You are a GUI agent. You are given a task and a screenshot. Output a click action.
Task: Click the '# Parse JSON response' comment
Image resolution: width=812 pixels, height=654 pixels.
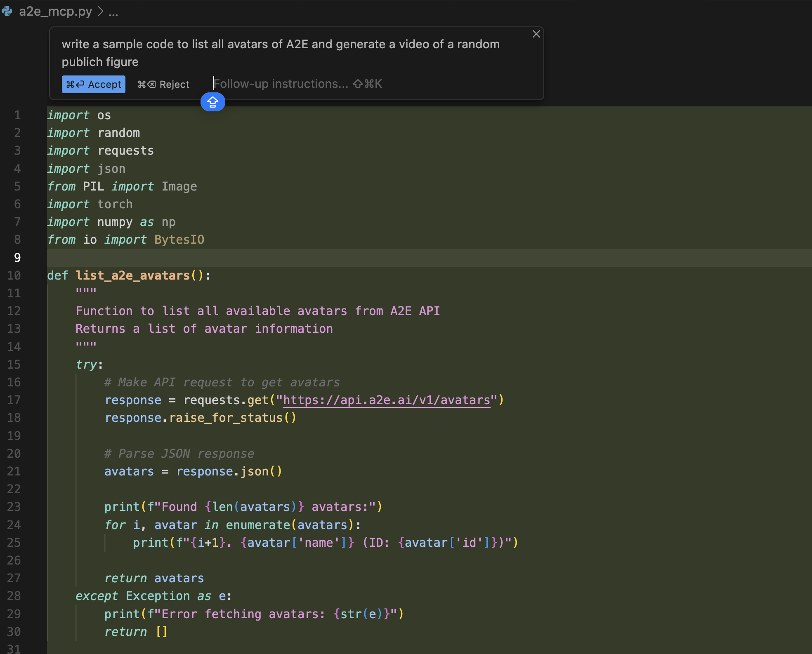click(179, 454)
